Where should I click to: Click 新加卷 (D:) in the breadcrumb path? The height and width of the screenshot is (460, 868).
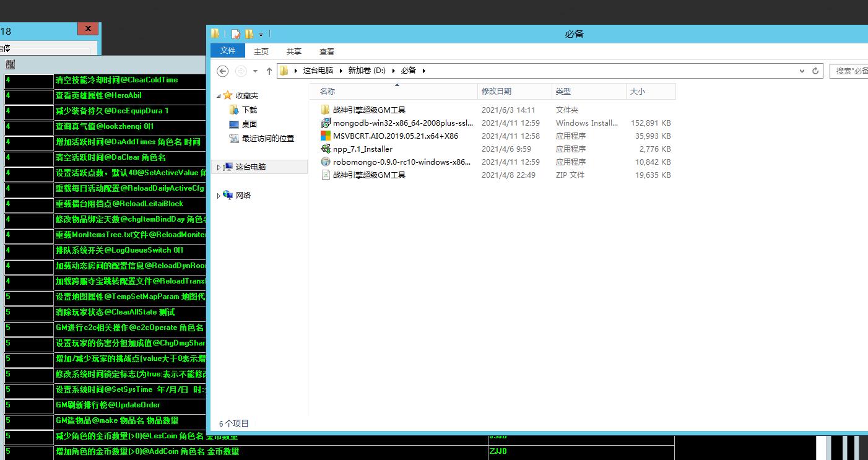[x=367, y=71]
